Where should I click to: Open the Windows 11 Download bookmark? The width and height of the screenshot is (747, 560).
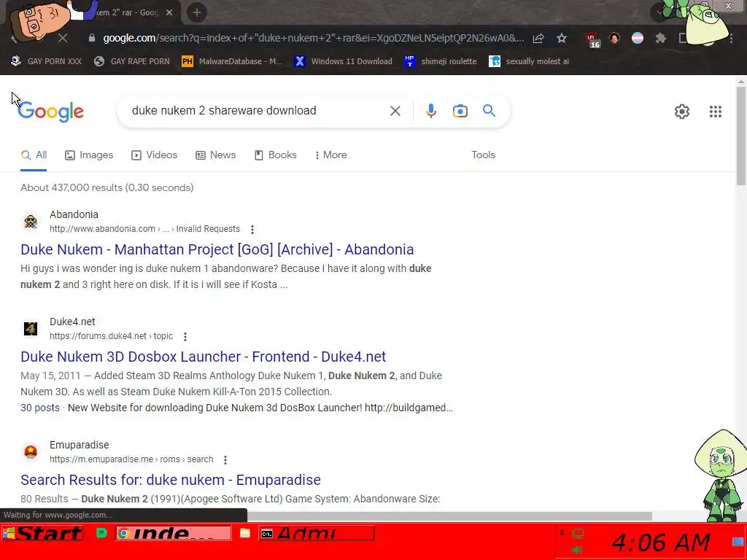pyautogui.click(x=343, y=61)
